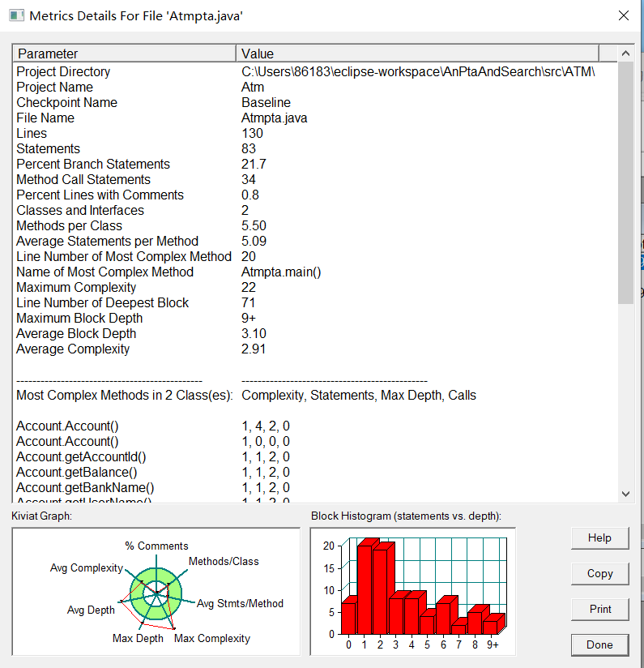Select Line Number of Deepest Block row
644x668 pixels.
(315, 302)
